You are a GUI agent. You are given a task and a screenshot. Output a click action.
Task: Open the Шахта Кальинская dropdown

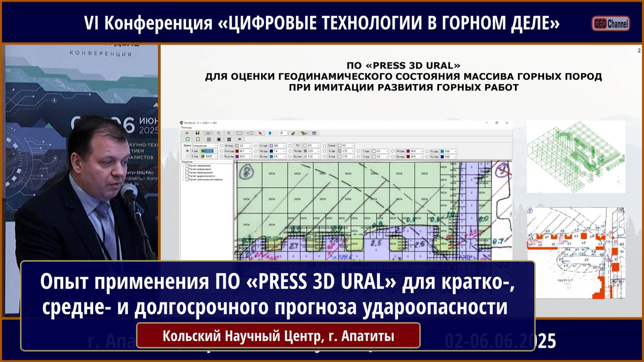(x=216, y=146)
